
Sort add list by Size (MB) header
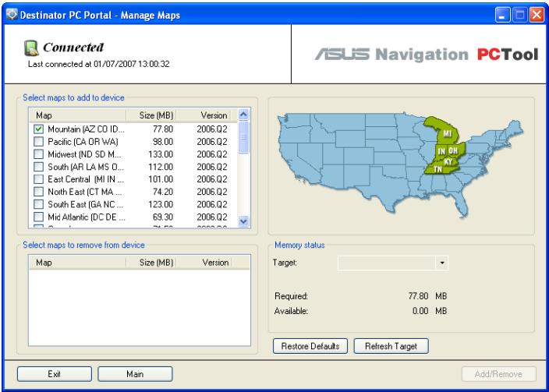tap(151, 115)
